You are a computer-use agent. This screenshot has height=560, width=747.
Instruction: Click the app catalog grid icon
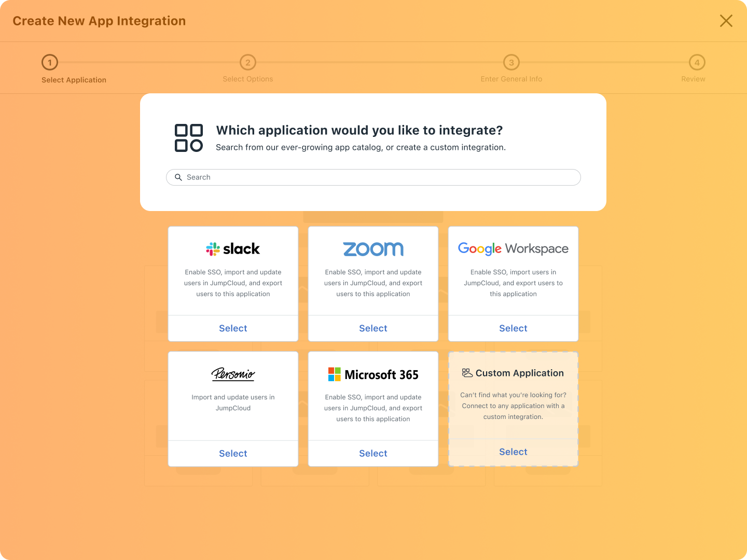click(188, 137)
